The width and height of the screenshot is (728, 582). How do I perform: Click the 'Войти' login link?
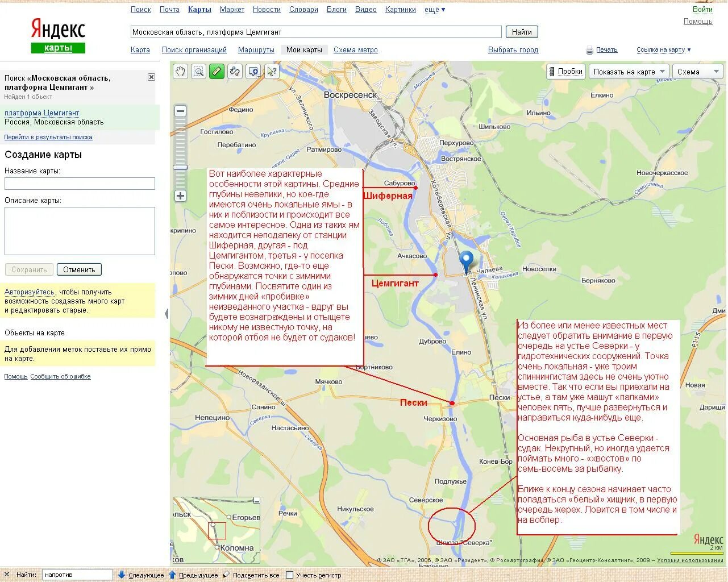pos(702,9)
